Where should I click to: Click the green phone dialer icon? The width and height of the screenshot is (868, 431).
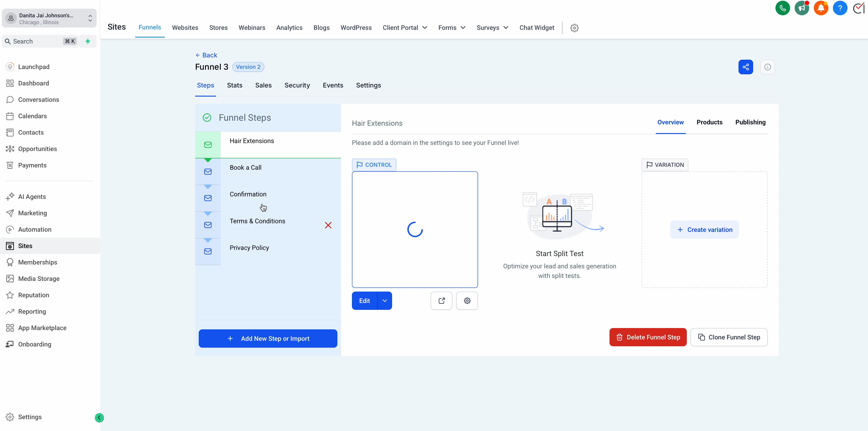coord(783,8)
